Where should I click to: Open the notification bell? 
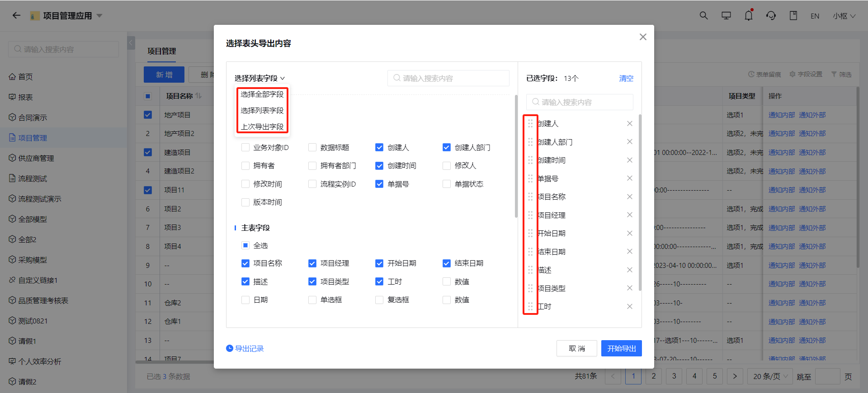pyautogui.click(x=749, y=15)
